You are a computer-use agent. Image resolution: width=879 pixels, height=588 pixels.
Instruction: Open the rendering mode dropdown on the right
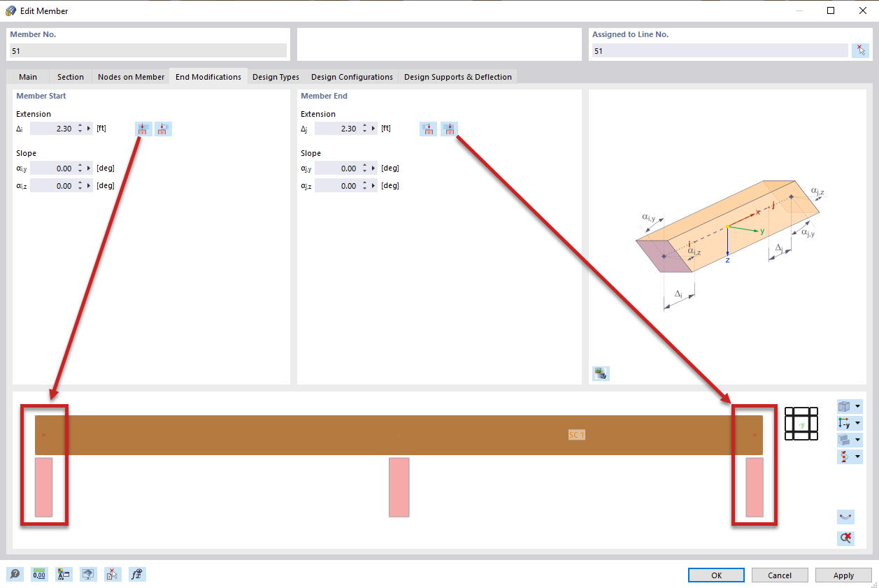click(857, 440)
